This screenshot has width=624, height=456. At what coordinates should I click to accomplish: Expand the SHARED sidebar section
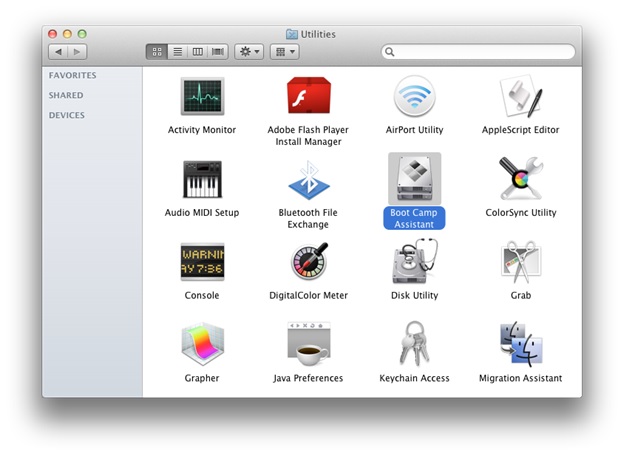tap(66, 95)
